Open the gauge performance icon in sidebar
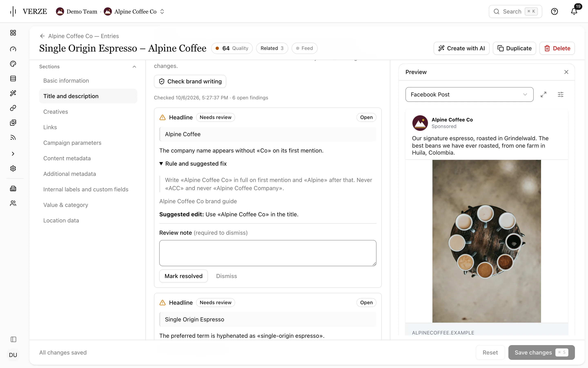The width and height of the screenshot is (588, 368). [x=13, y=49]
